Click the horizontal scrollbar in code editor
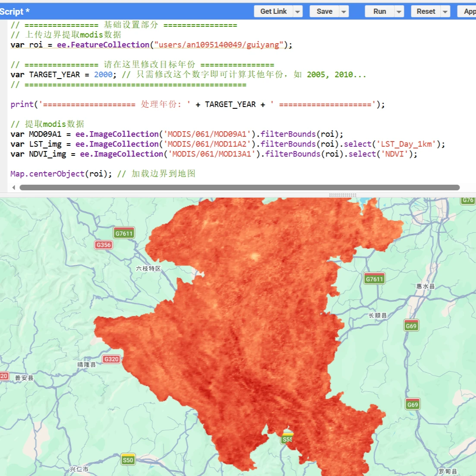The width and height of the screenshot is (476, 476). [240, 188]
